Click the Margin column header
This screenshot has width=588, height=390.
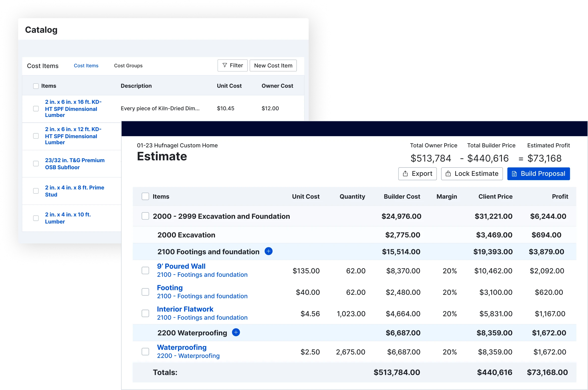(x=447, y=197)
